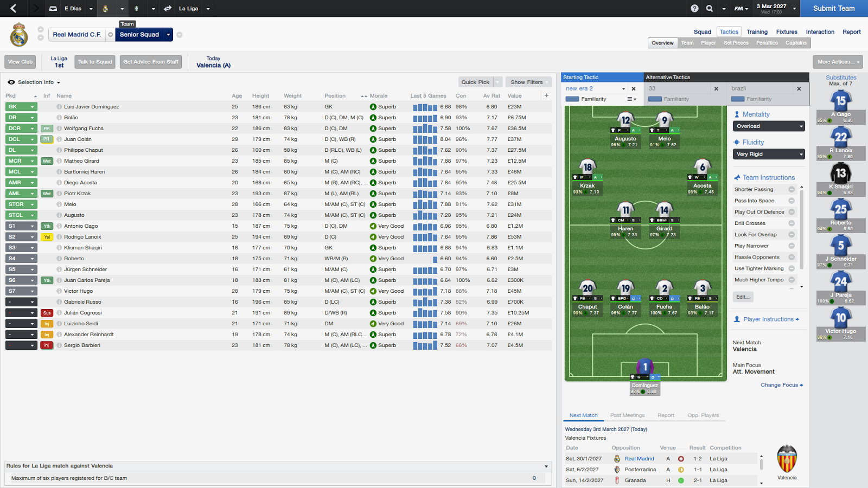The width and height of the screenshot is (868, 488).
Task: Click the Real Madrid badge in the top bar
Action: (x=105, y=9)
